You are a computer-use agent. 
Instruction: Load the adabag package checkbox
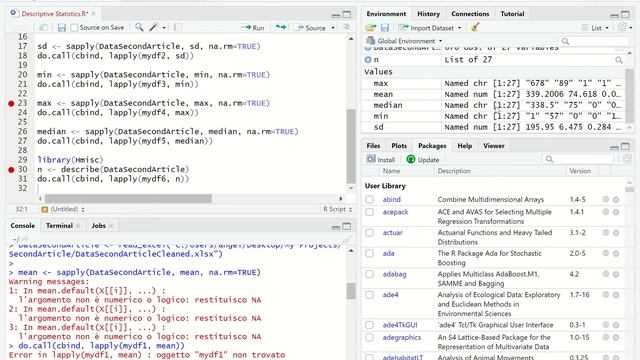coord(369,274)
